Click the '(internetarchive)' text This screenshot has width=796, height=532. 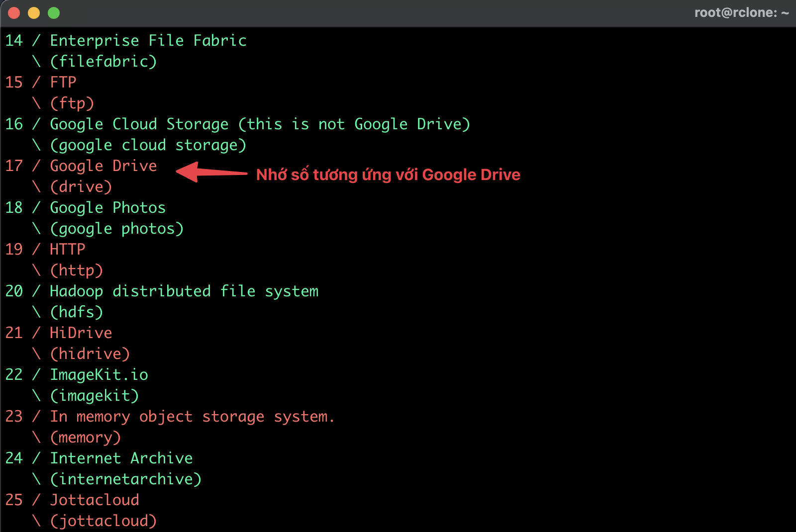coord(126,479)
